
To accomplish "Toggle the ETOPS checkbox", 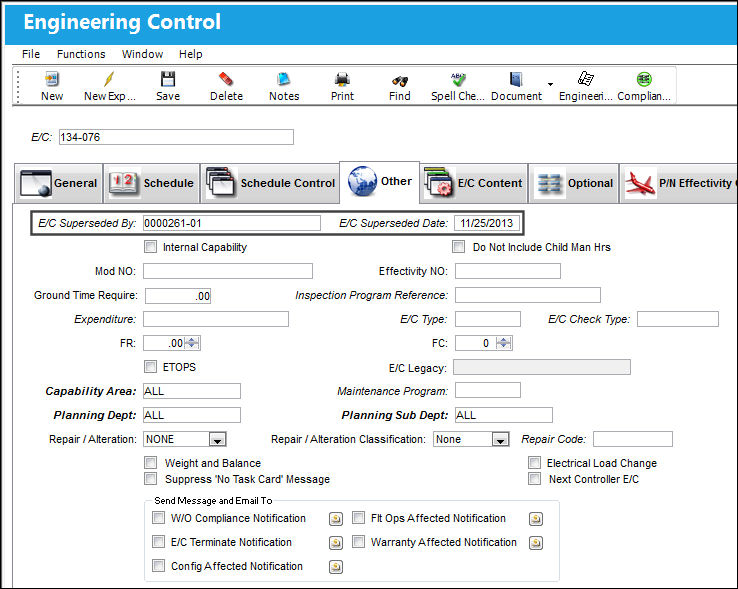I will 151,366.
